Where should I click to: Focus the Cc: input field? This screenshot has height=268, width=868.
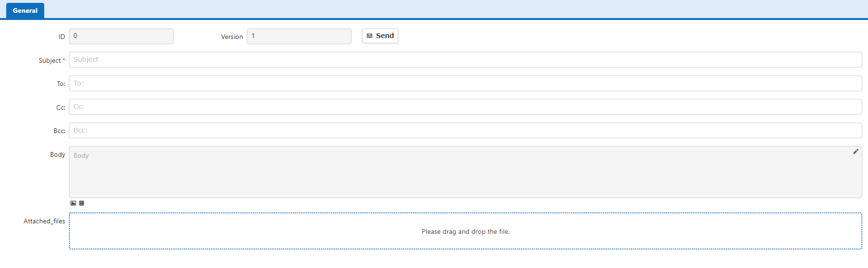click(x=466, y=107)
